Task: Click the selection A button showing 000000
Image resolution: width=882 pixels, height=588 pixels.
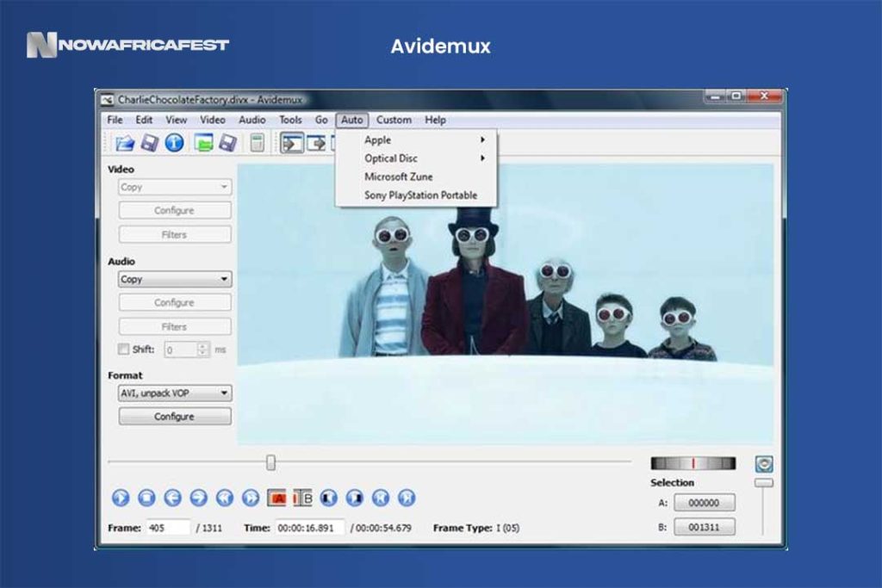Action: (705, 503)
